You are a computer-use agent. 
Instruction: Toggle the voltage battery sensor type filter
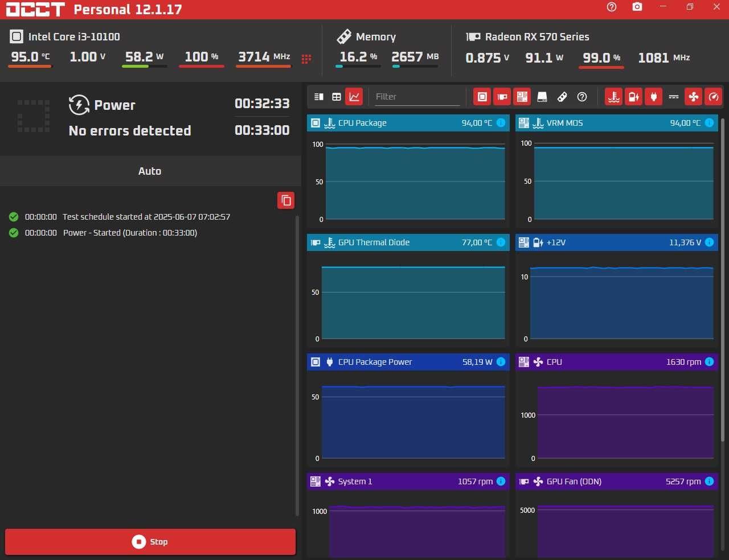(633, 97)
